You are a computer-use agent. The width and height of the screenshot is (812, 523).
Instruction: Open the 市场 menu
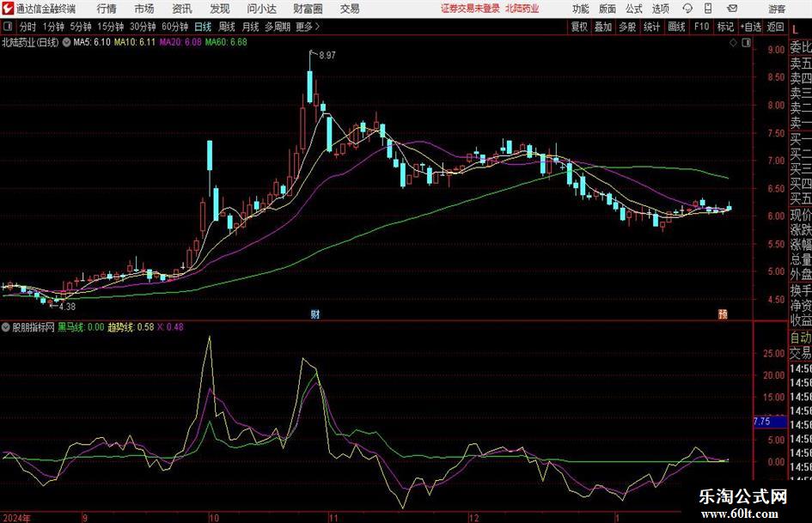tap(144, 9)
